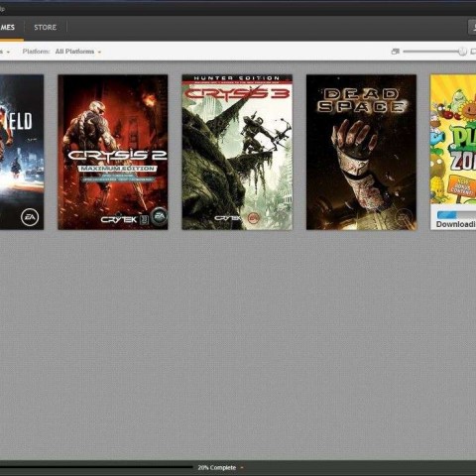The height and width of the screenshot is (476, 476).
Task: Open the All Platforms filter dropdown
Action: coord(78,52)
